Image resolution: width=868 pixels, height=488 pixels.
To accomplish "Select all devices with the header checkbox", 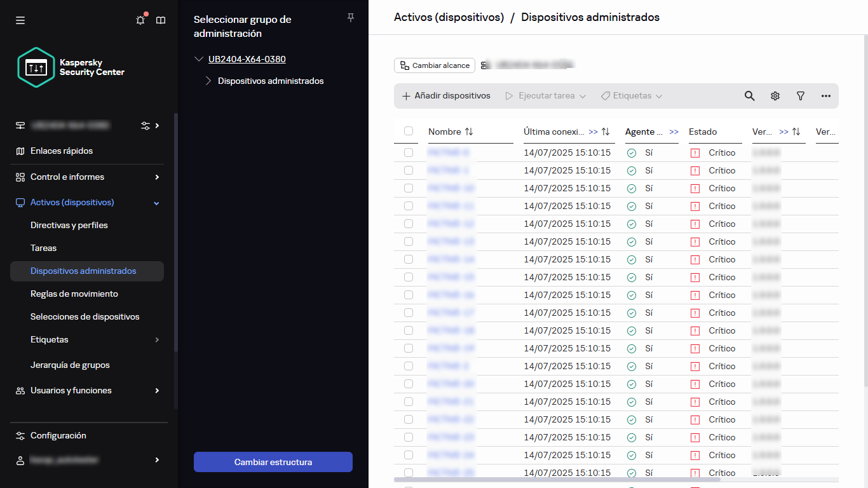I will point(407,132).
